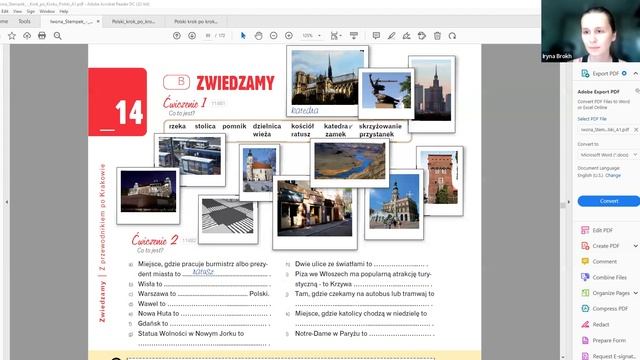Open the Convert to Microsoft Word dropdown
The height and width of the screenshot is (360, 640).
(x=608, y=155)
